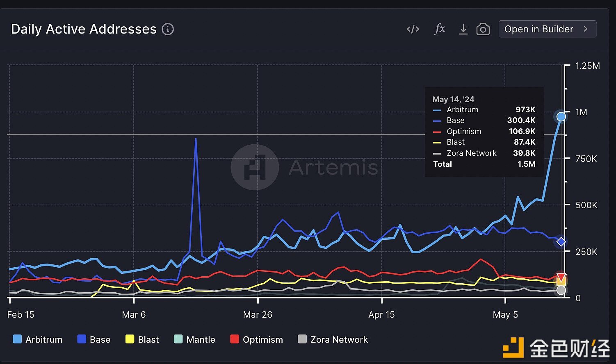Toggle Base series in legend
616x364 pixels.
[x=94, y=339]
